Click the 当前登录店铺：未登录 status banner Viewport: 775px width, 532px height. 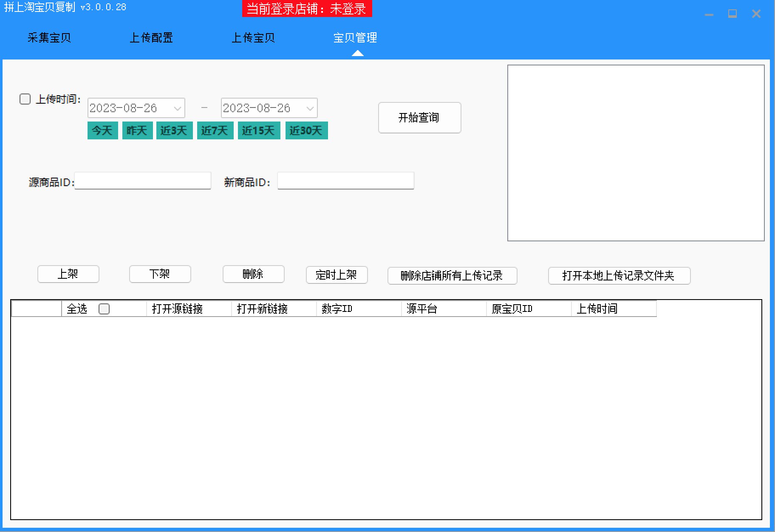pyautogui.click(x=307, y=9)
